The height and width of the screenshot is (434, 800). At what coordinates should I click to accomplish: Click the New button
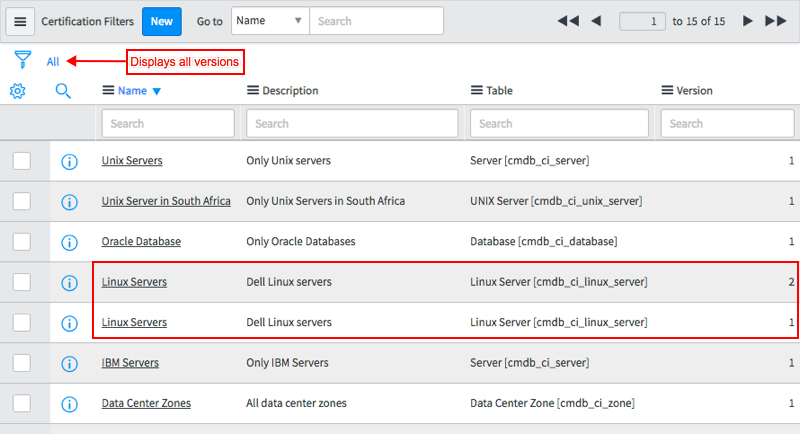(x=162, y=21)
